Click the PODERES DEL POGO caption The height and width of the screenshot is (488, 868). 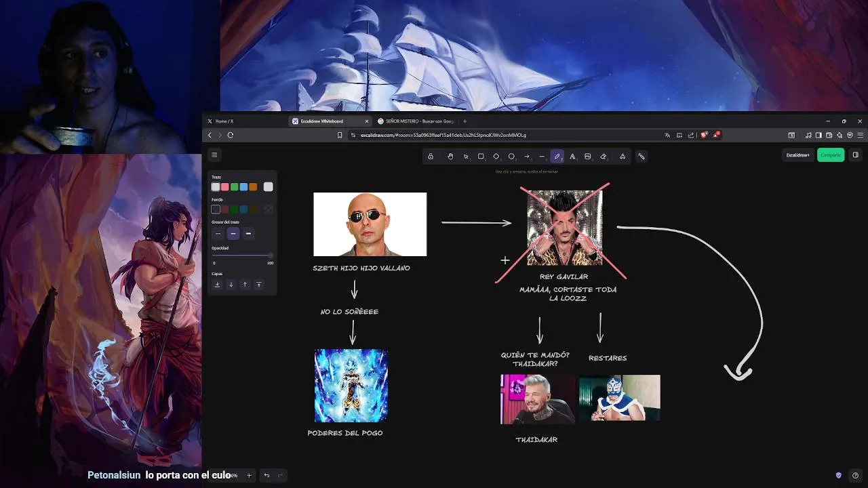click(345, 433)
